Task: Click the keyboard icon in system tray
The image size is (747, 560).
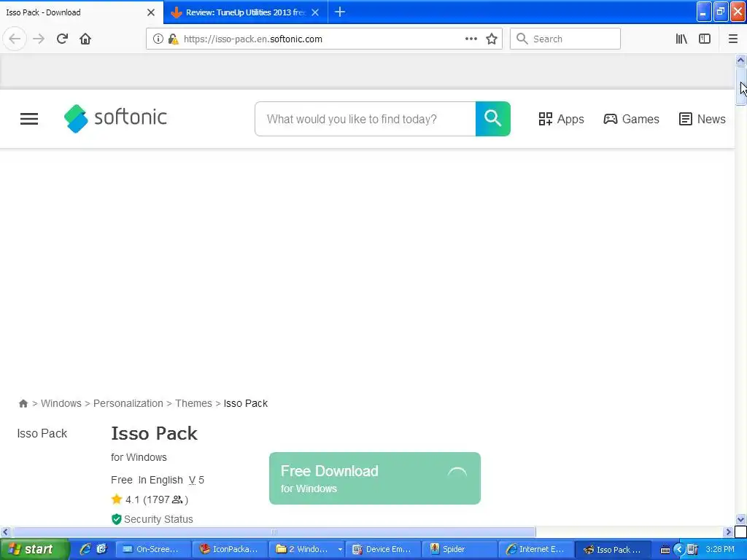Action: tap(665, 550)
